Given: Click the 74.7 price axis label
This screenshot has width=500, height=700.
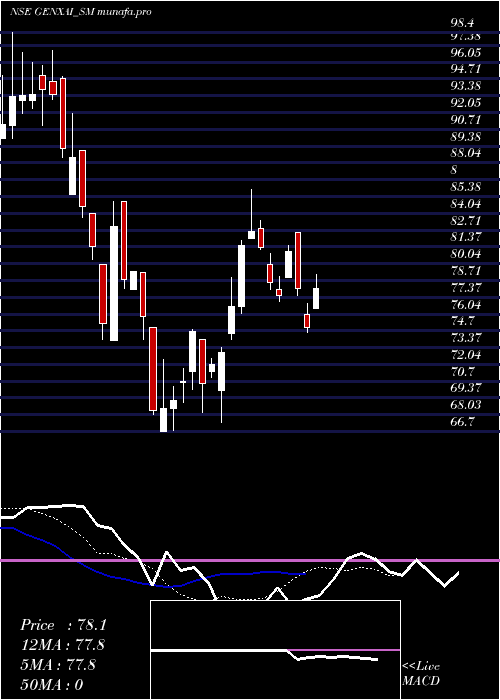Looking at the screenshot, I should click(463, 321).
